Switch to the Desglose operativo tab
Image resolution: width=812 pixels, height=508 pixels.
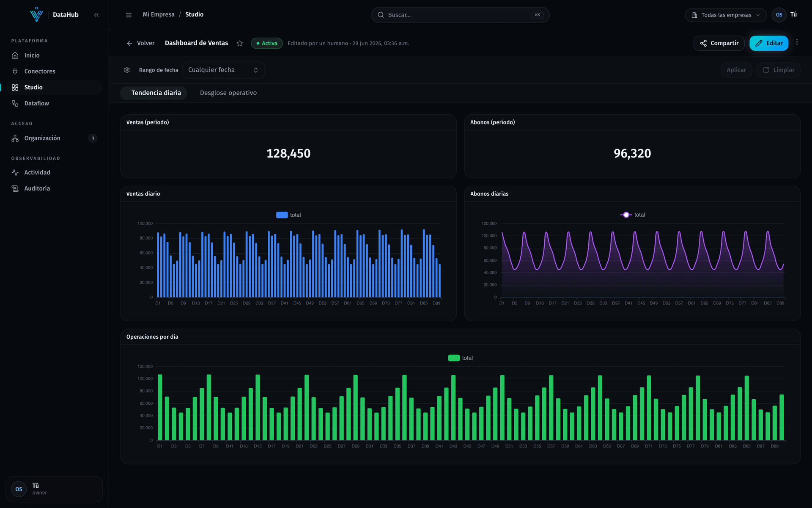tap(228, 93)
